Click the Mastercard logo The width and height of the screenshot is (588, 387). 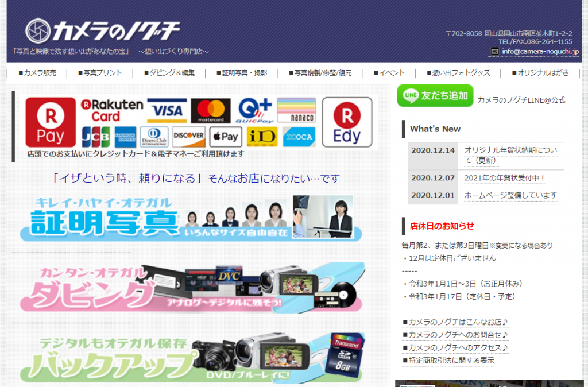click(210, 110)
